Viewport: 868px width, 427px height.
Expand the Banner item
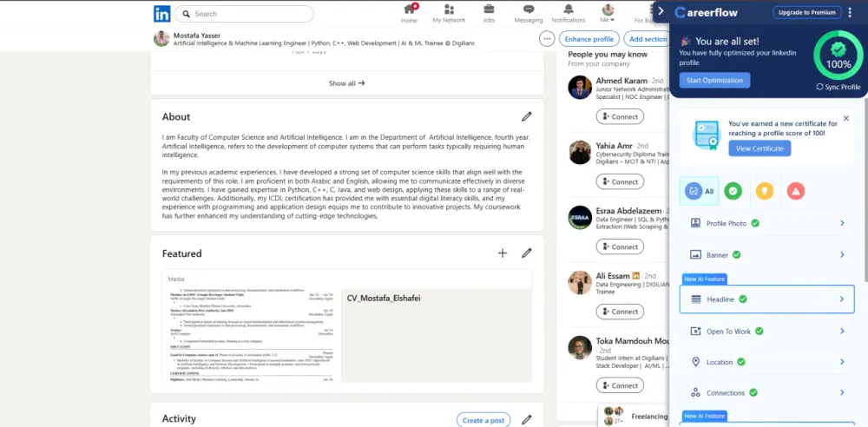[x=766, y=255]
